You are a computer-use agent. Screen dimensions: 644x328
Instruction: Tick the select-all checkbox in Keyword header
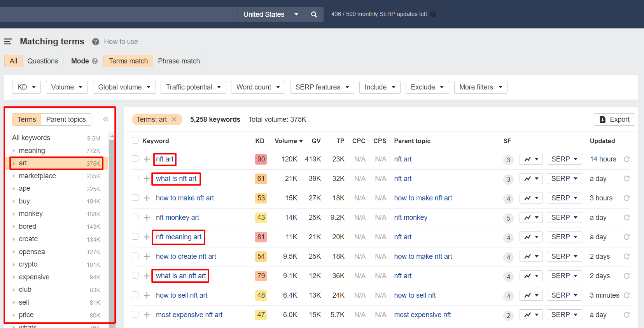135,140
